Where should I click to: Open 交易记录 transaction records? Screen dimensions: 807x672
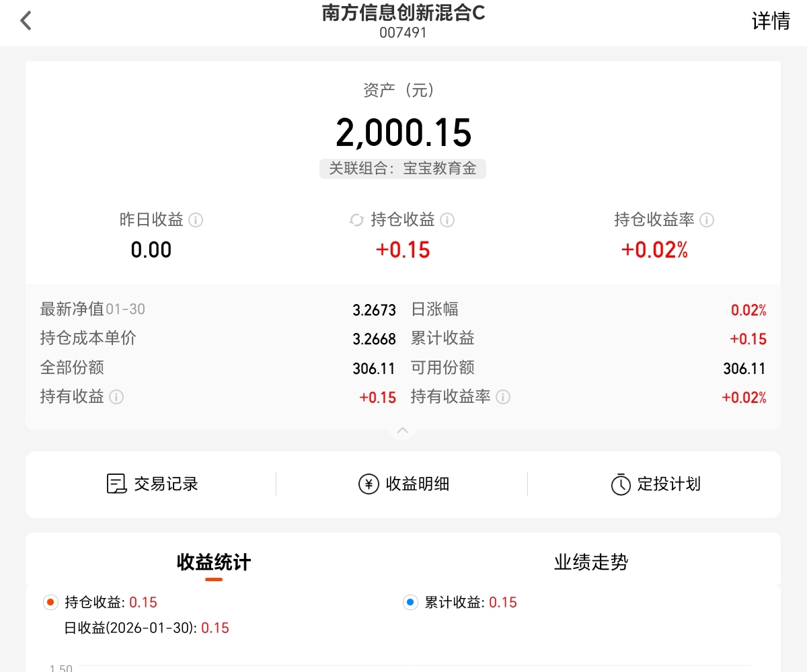[152, 484]
